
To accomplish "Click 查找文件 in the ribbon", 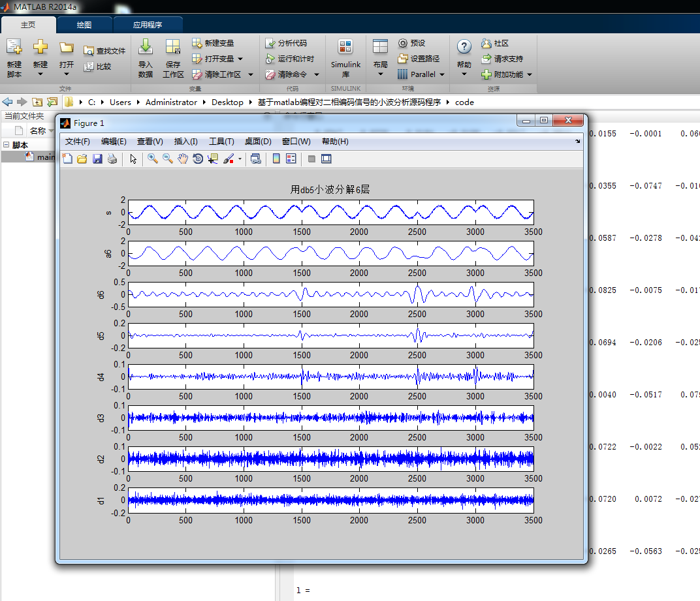I will coord(104,51).
